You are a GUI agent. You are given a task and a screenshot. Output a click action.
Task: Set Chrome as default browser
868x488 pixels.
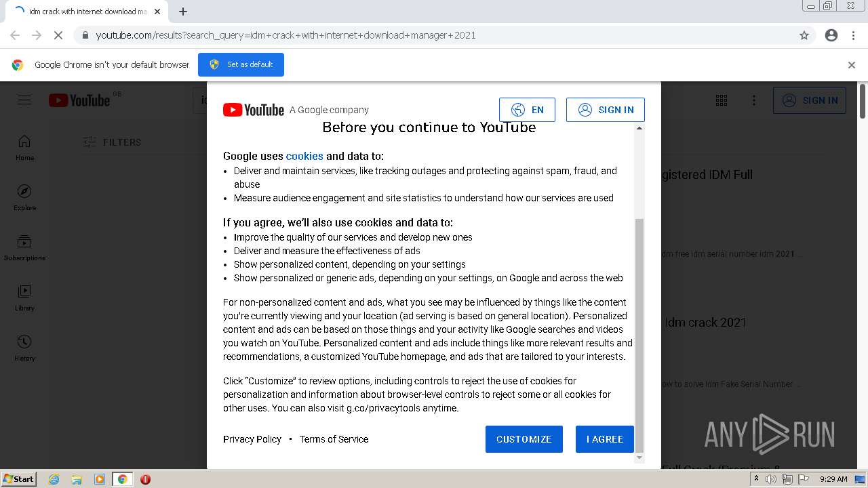point(241,64)
